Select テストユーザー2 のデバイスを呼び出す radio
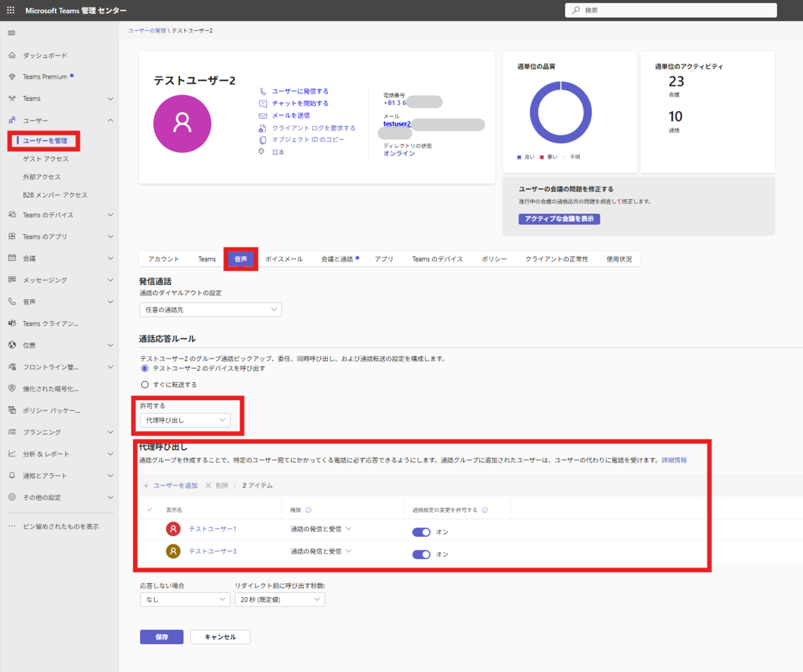 point(145,369)
